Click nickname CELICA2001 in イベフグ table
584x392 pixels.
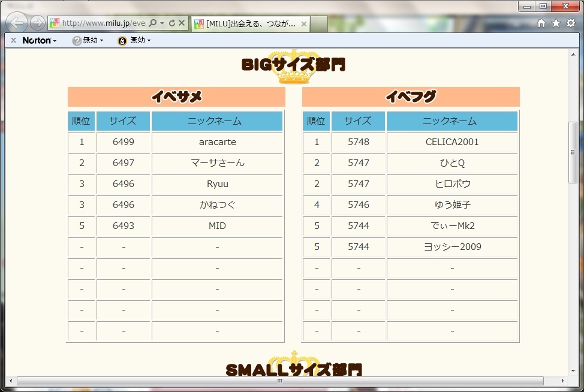(x=452, y=142)
